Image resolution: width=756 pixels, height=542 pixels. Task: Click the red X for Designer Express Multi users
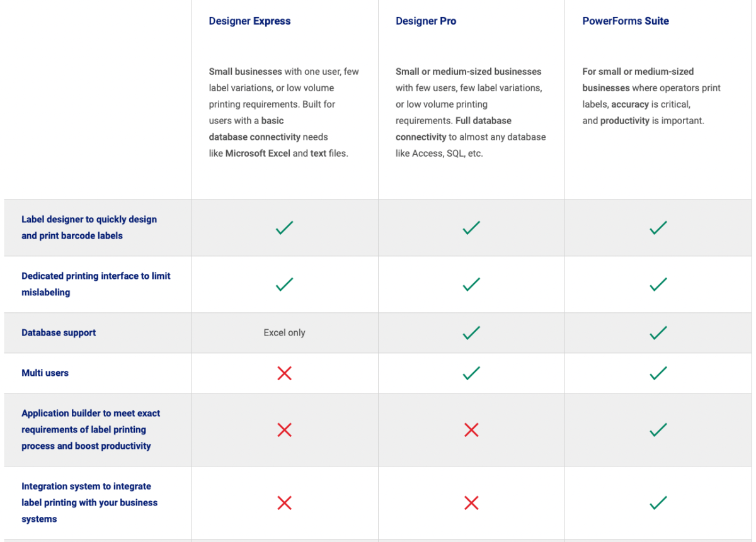click(x=285, y=373)
